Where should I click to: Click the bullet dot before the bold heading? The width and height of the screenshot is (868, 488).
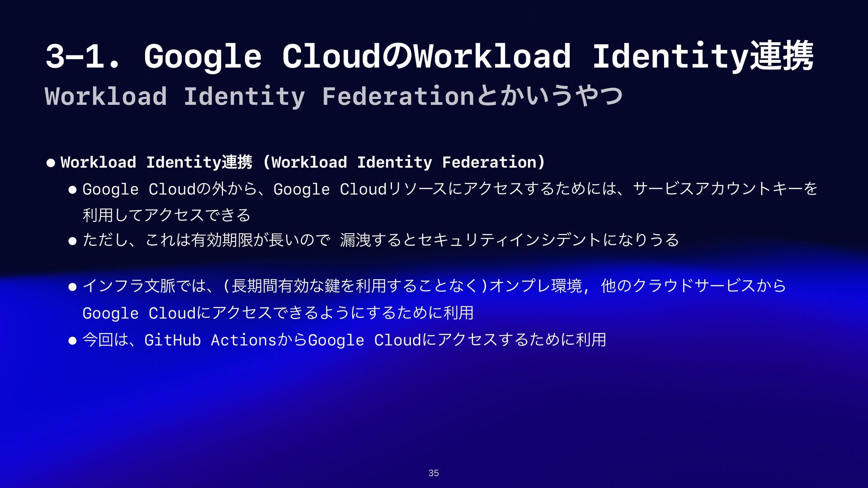(x=51, y=163)
